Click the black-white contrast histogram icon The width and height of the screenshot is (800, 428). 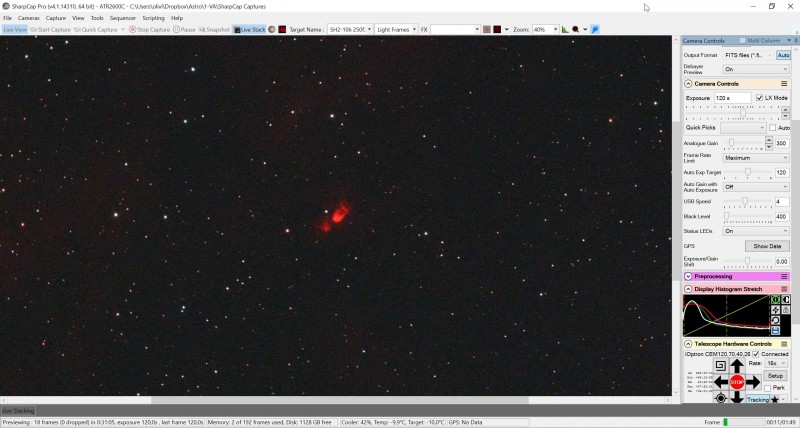(x=786, y=300)
